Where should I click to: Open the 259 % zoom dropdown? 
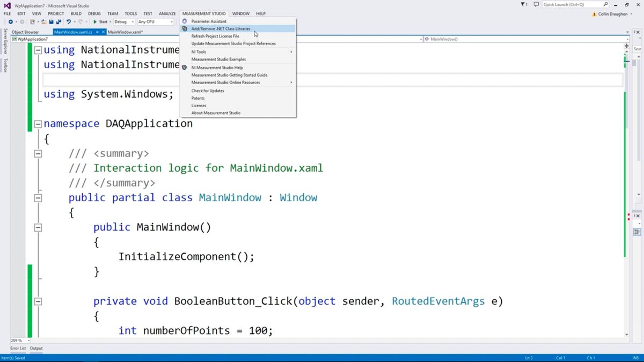(20, 341)
